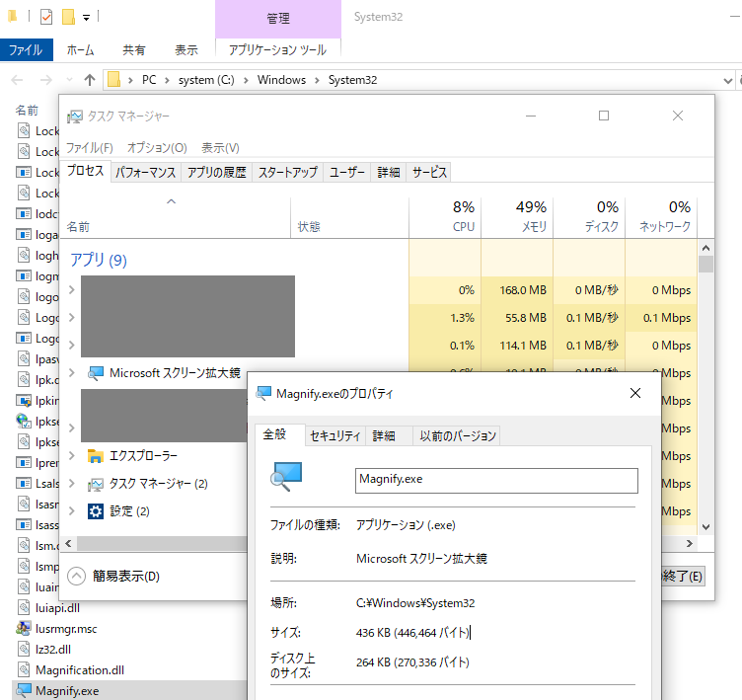Click the Microsoft スクリーン拡大鏡 process icon
Image resolution: width=742 pixels, height=700 pixels.
point(96,373)
